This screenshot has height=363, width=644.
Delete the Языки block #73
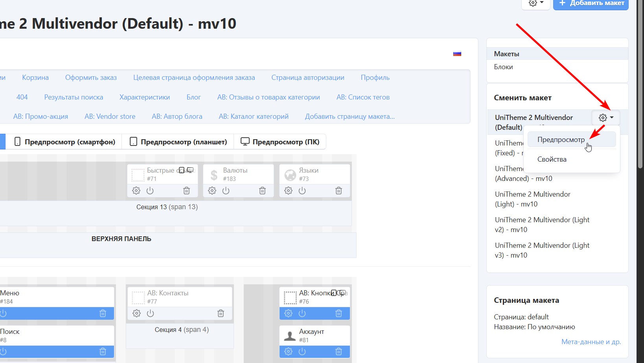click(339, 191)
